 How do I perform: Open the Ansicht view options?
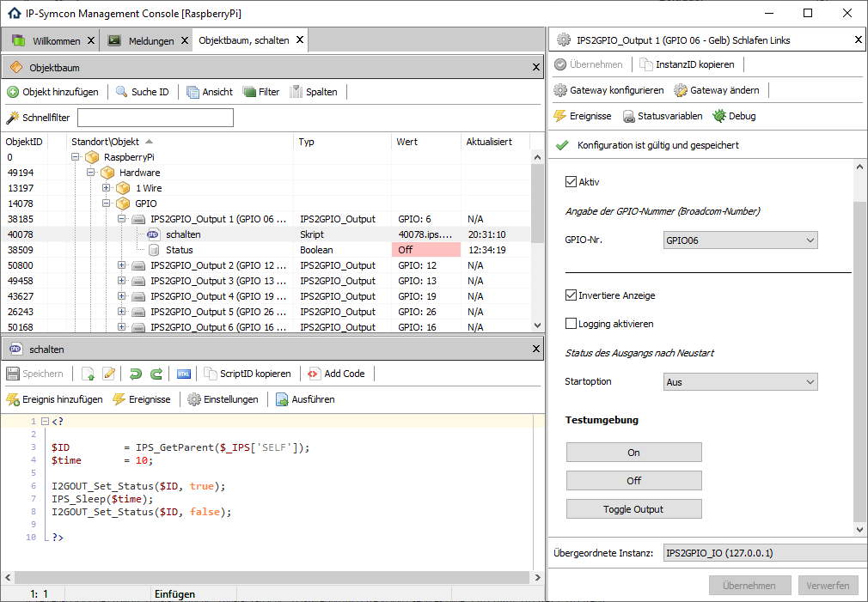tap(210, 92)
